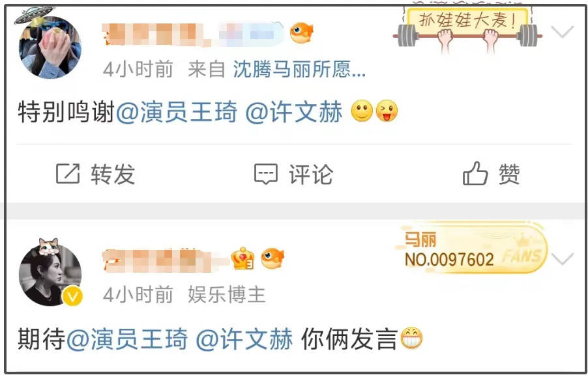Open the 沈腾马丽所愿... source link
The height and width of the screenshot is (375, 588).
pyautogui.click(x=299, y=69)
